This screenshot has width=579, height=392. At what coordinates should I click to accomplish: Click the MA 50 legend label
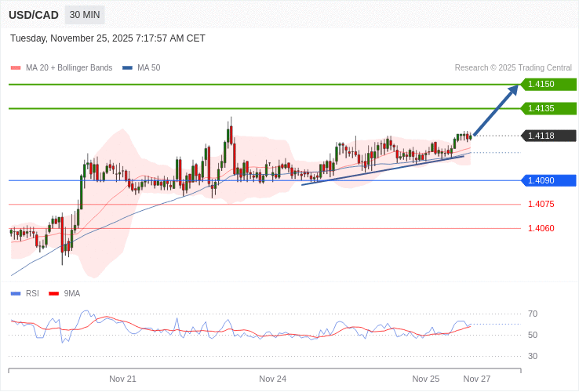tap(149, 68)
